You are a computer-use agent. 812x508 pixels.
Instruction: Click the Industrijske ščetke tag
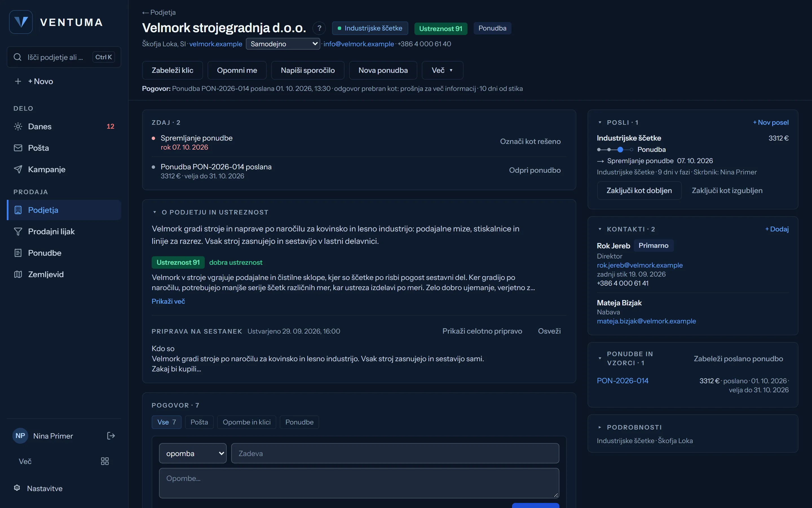pyautogui.click(x=370, y=28)
